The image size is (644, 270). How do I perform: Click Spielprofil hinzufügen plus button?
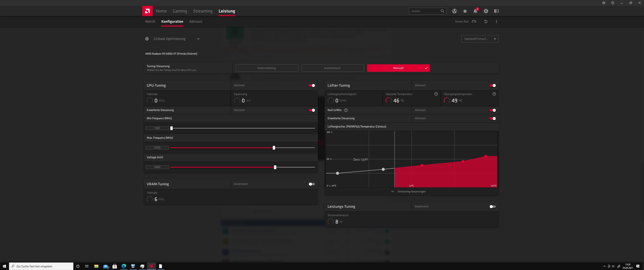(x=495, y=39)
